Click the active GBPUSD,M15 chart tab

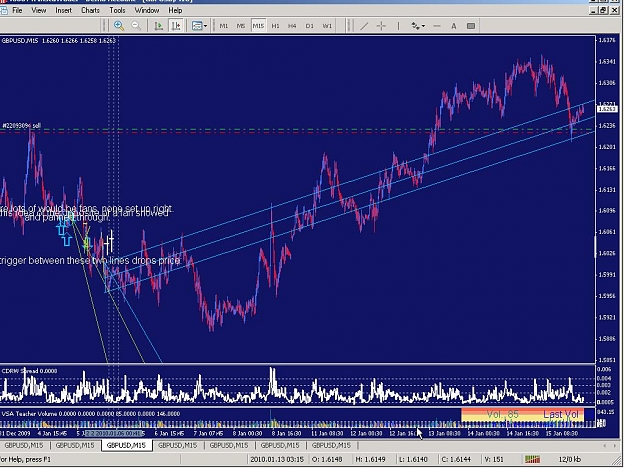tap(126, 445)
